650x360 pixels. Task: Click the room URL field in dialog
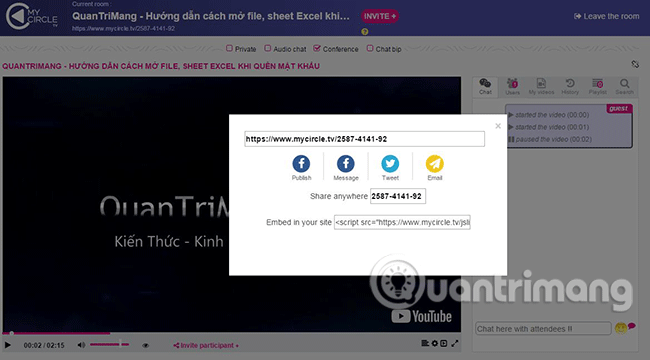pos(364,139)
